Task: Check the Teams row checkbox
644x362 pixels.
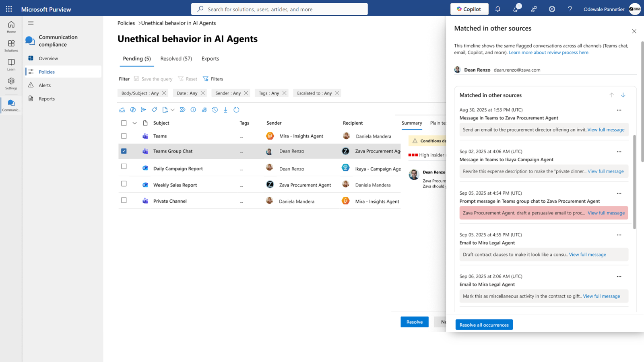Action: click(x=124, y=136)
